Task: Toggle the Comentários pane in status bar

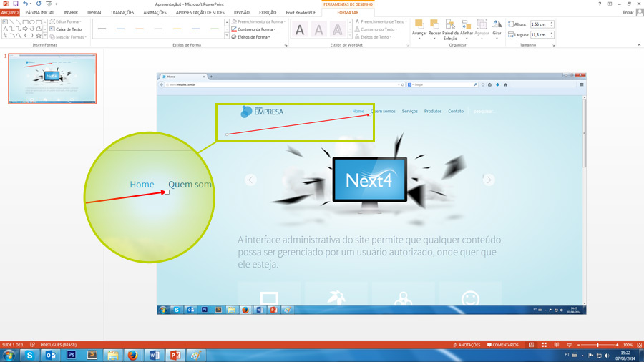Action: 503,345
